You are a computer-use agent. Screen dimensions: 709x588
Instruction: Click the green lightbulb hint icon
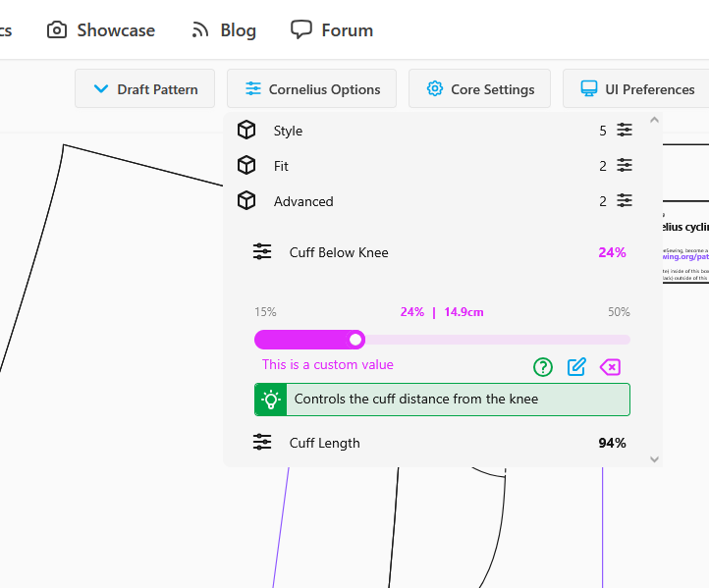click(x=270, y=400)
